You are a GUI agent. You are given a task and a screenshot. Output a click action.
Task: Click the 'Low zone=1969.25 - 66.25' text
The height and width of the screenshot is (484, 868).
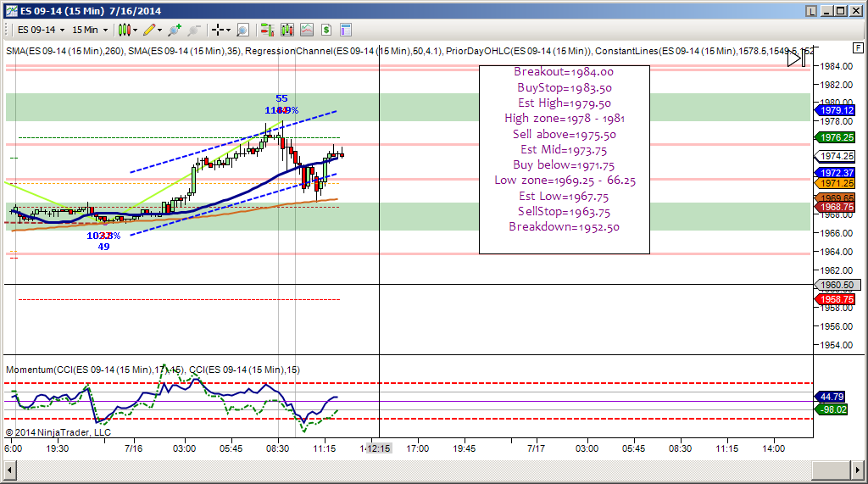[565, 181]
